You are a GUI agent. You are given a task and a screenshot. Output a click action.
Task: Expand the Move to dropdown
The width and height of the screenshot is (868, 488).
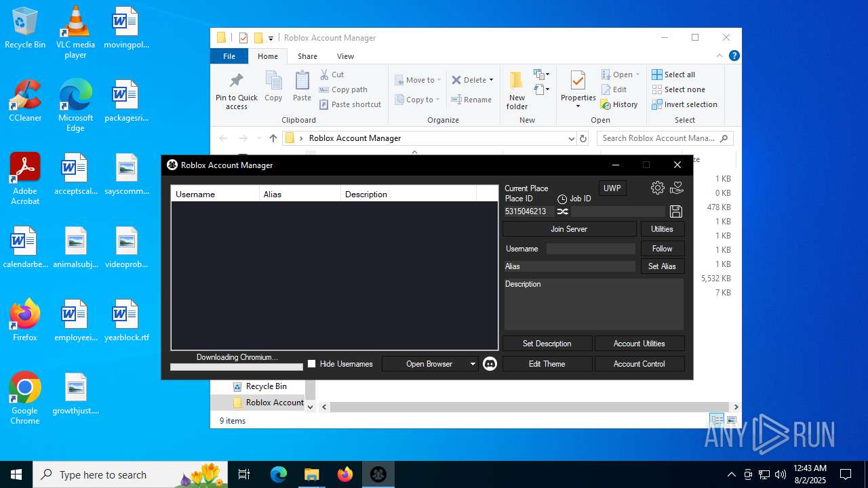[439, 80]
